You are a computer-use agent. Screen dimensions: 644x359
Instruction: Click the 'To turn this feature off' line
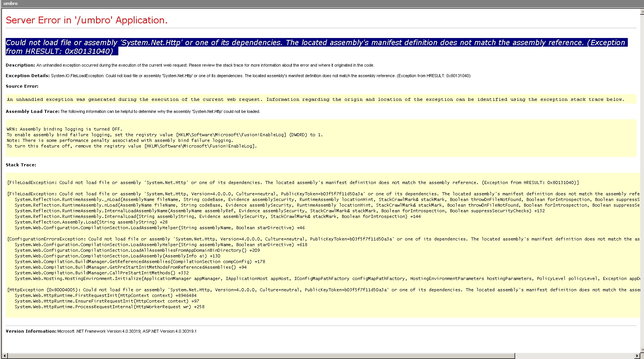[132, 146]
